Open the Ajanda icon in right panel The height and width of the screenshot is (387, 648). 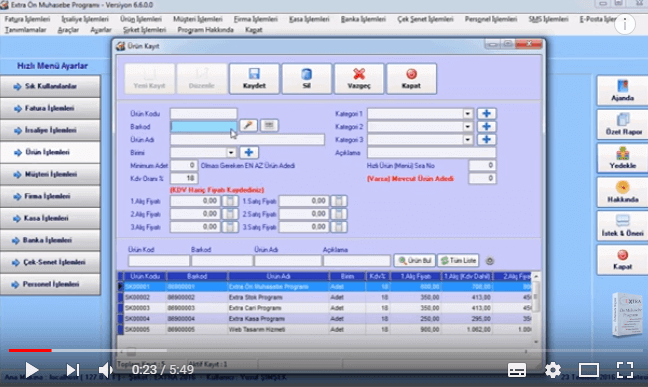(x=622, y=90)
